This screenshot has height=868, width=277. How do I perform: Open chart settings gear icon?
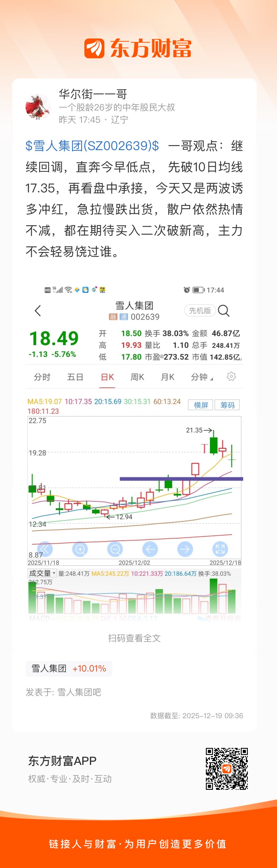[x=231, y=376]
